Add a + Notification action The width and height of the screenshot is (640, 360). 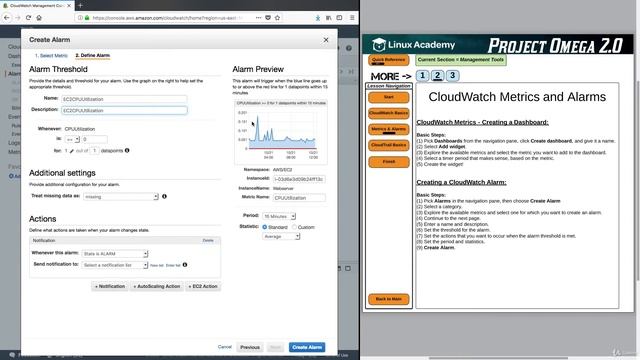pos(110,287)
